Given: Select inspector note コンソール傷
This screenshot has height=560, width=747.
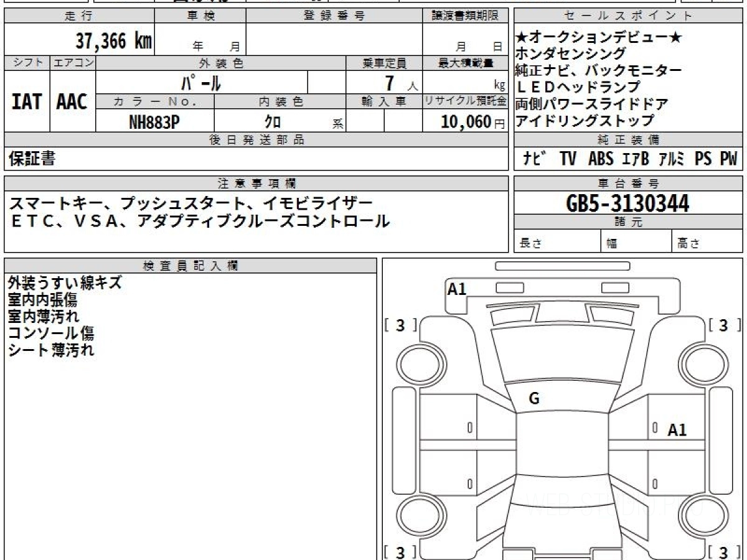Looking at the screenshot, I should pos(51,334).
